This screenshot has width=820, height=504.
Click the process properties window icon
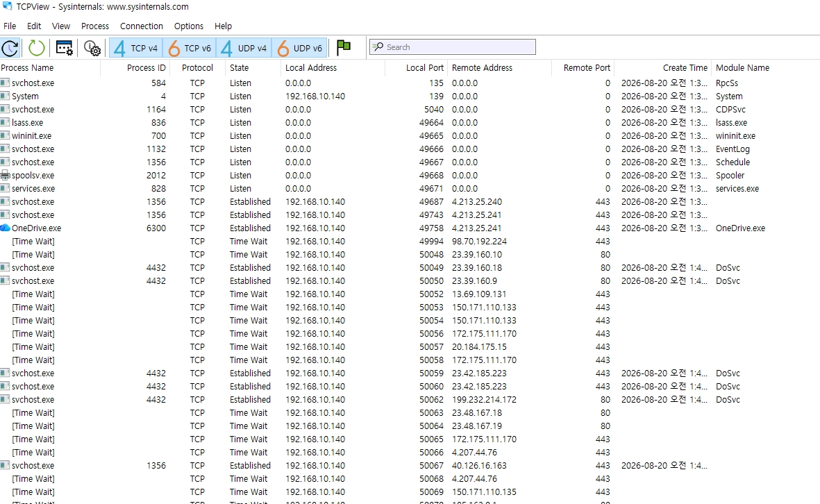(65, 48)
